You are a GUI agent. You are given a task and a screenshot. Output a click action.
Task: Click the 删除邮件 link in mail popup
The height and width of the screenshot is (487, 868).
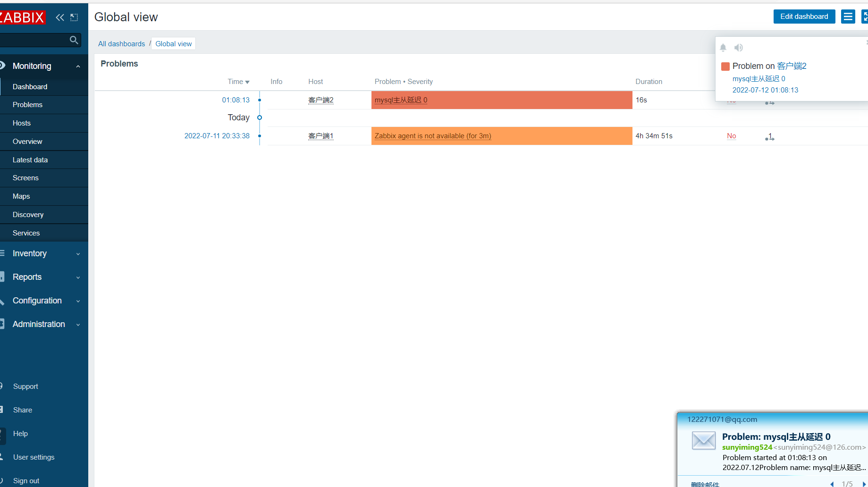[x=705, y=484]
